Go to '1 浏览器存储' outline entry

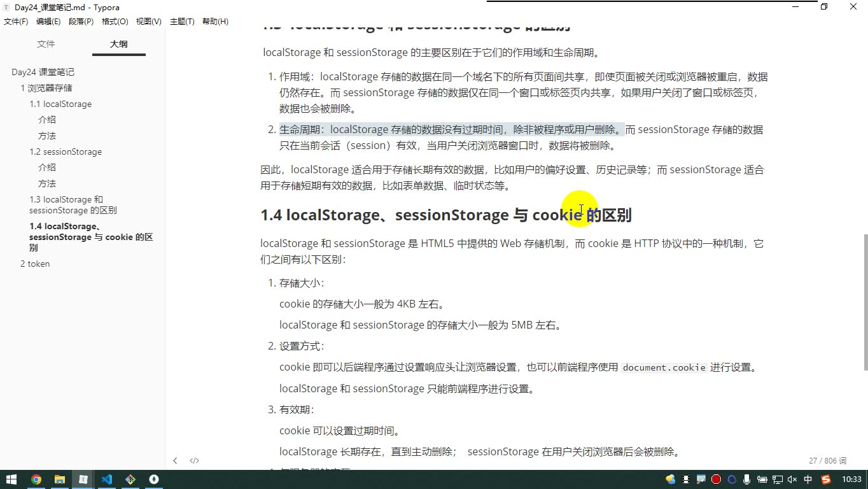tap(46, 88)
